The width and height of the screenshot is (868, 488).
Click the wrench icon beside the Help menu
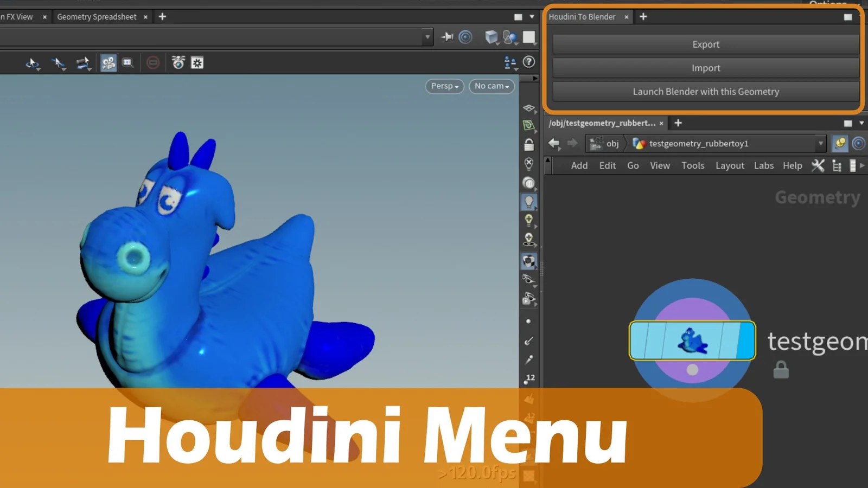click(x=818, y=166)
